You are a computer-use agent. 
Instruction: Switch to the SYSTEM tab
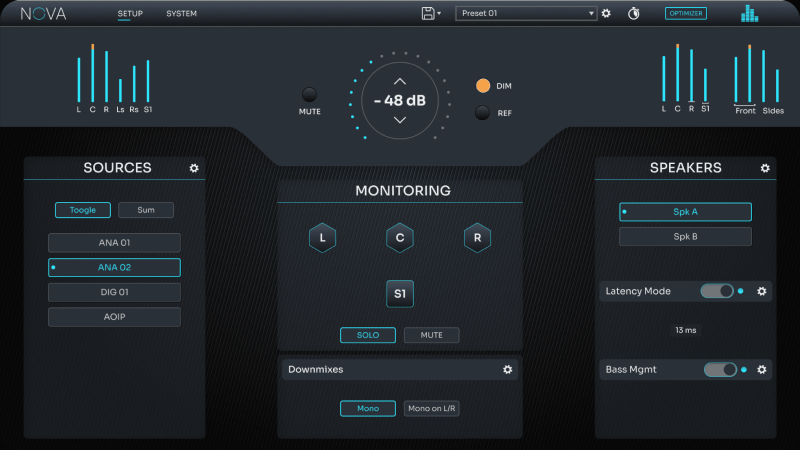tap(181, 14)
